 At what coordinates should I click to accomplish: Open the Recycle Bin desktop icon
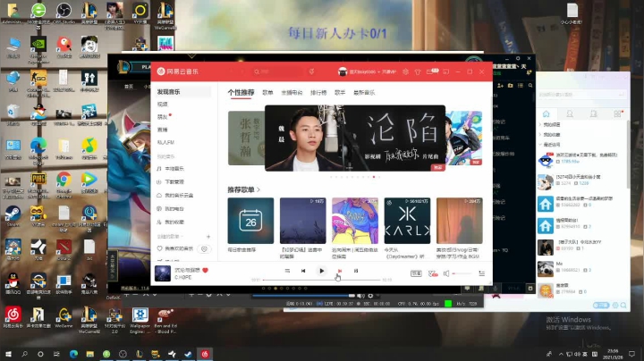pyautogui.click(x=13, y=114)
